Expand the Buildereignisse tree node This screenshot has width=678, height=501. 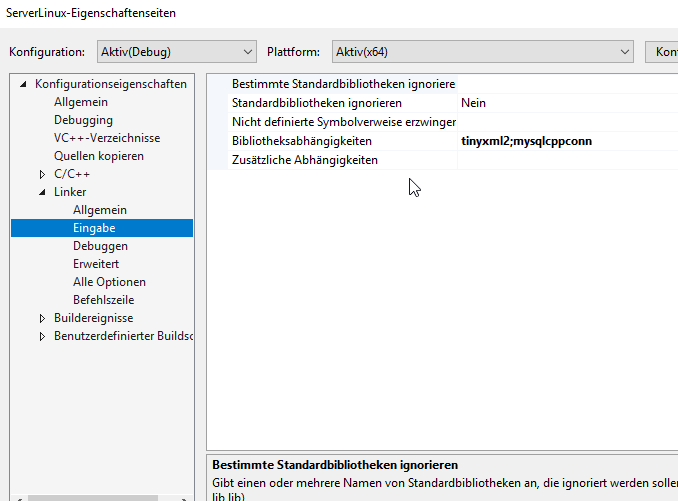(x=42, y=318)
